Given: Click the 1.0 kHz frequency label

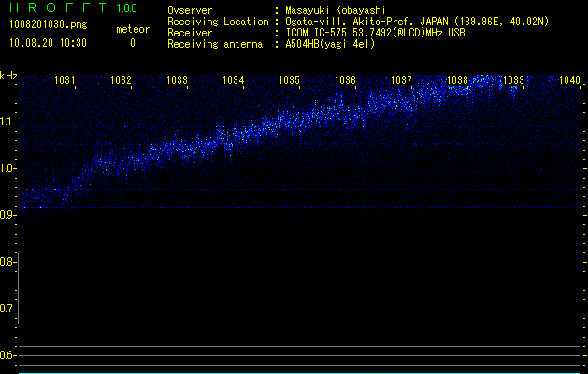Looking at the screenshot, I should 7,168.
